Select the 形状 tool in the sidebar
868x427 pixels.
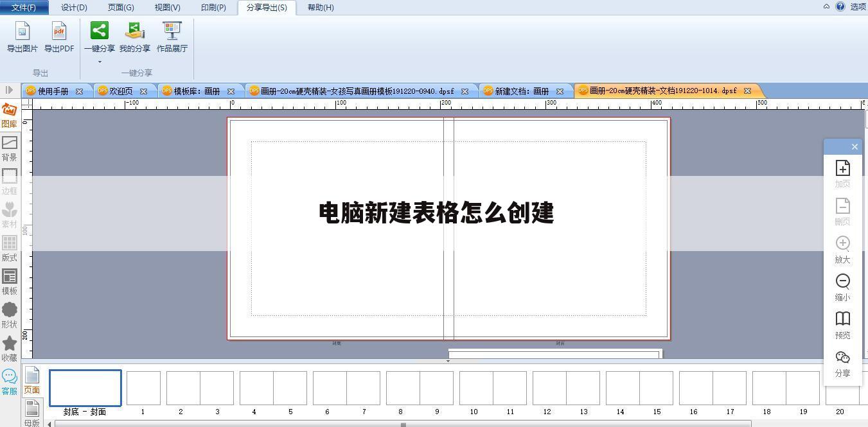click(x=10, y=316)
